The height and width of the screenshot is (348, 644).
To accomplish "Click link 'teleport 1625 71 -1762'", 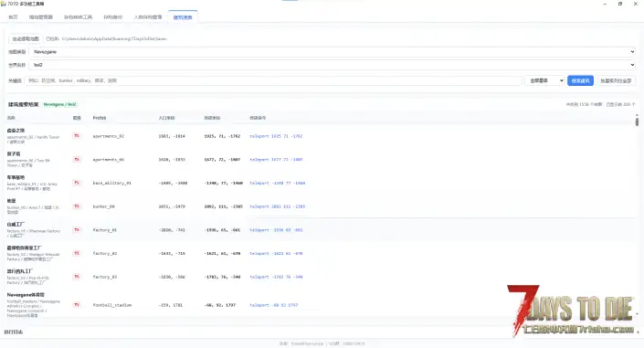I will pos(276,136).
